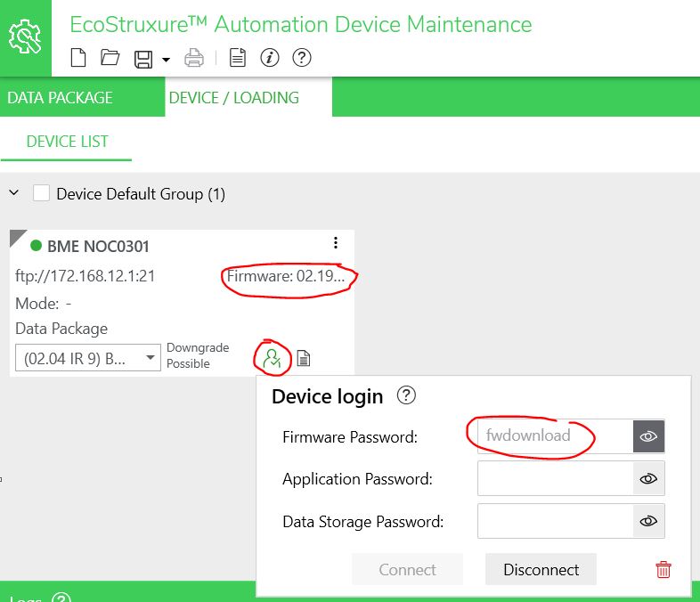
Task: Click the gray corner flag on device card
Action: click(x=17, y=237)
